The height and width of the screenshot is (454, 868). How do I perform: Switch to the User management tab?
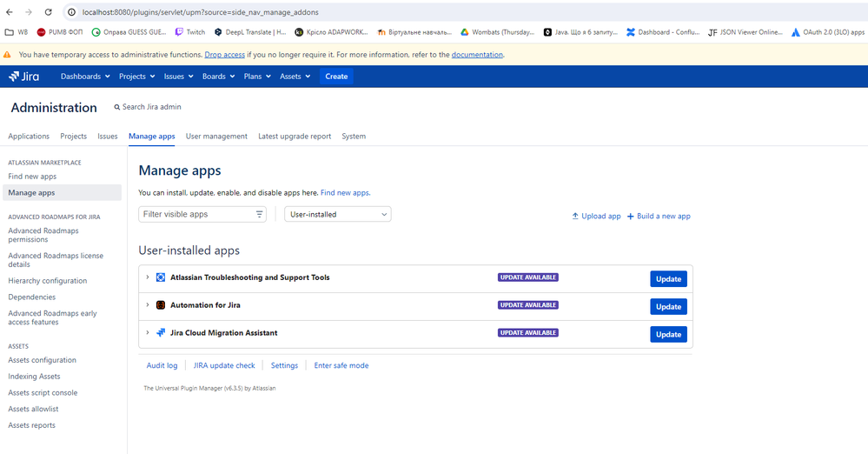[x=216, y=137]
